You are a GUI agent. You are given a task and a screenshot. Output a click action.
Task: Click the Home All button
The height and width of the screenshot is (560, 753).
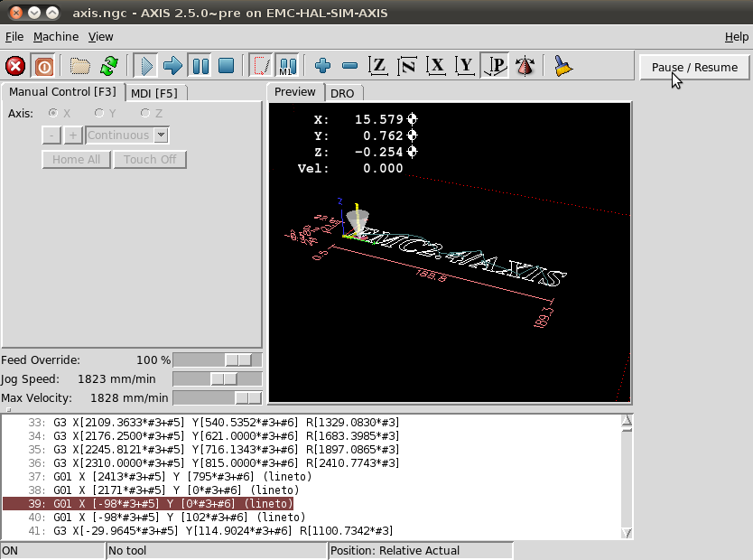click(77, 160)
